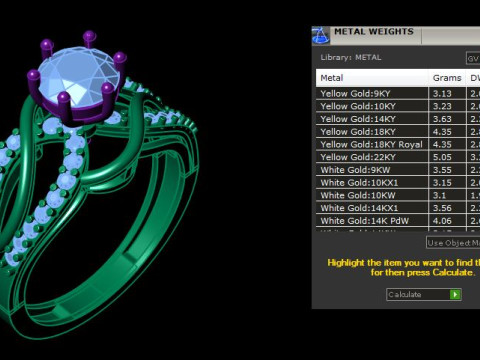Click the 5.05 grams value

point(442,157)
